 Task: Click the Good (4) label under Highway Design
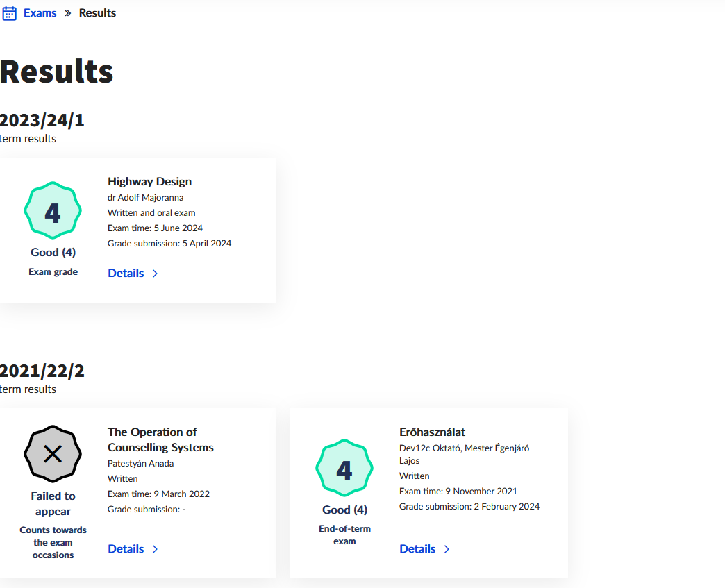pos(53,253)
